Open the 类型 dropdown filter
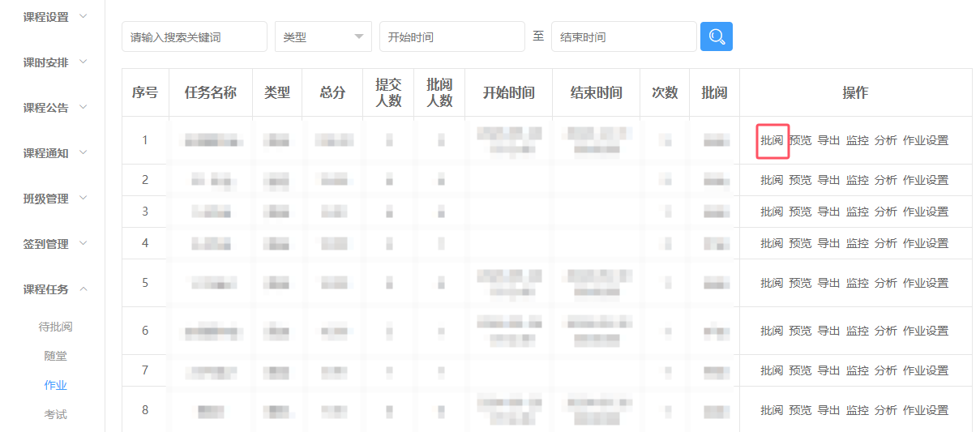Viewport: 980px width, 432px height. [323, 36]
